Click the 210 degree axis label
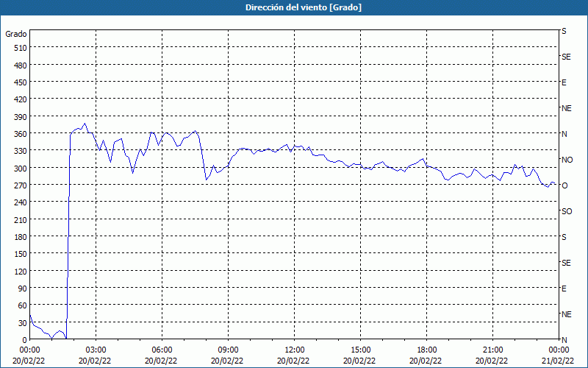The width and height of the screenshot is (588, 368). (x=21, y=220)
